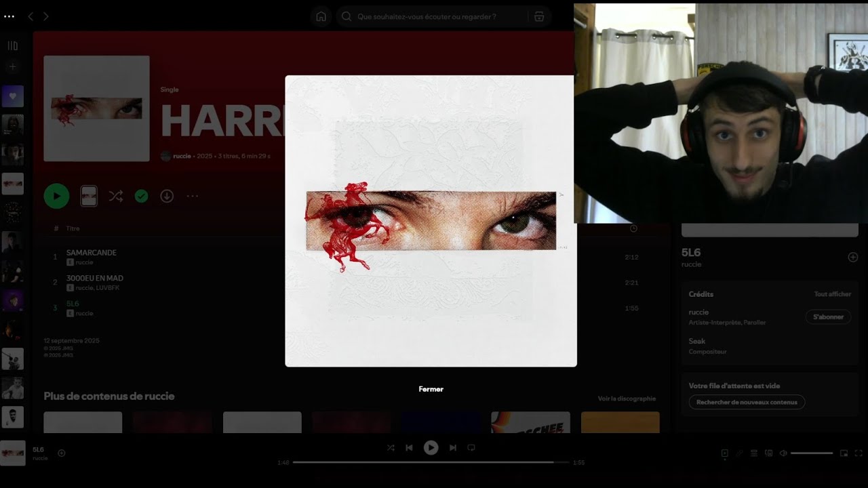Toggle album shuffle icon beside preview
Image resolution: width=868 pixels, height=488 pixels.
pos(116,196)
